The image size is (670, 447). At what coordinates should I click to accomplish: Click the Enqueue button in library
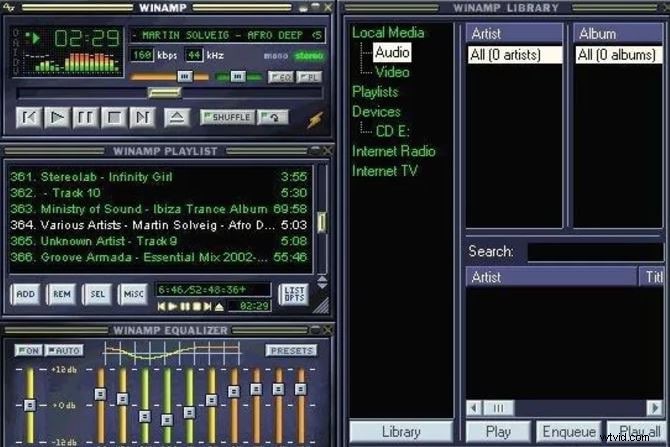569,432
